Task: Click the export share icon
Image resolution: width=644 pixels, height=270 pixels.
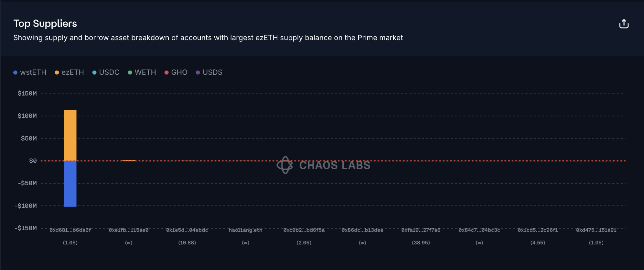Action: (624, 24)
